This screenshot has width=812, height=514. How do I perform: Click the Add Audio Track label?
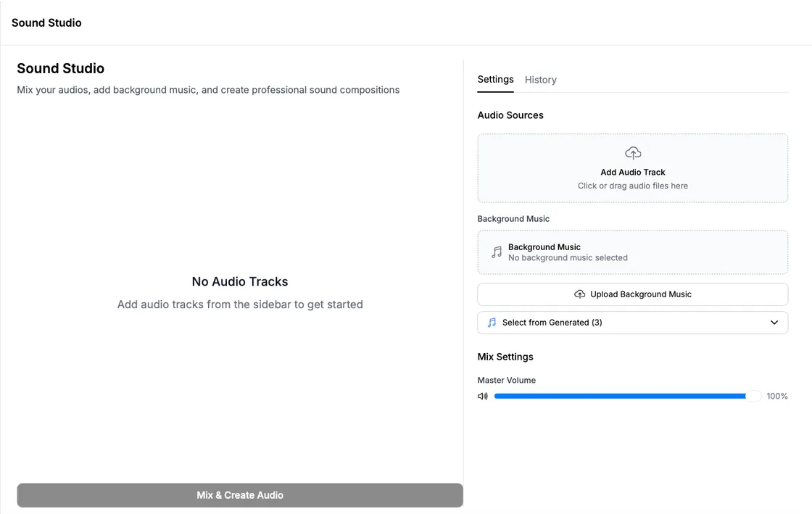tap(633, 173)
